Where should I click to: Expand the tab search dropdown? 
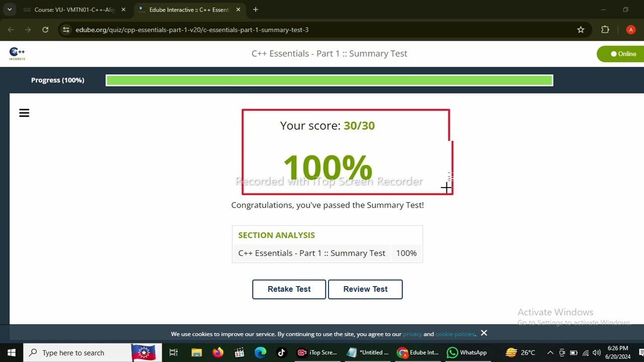(x=9, y=10)
